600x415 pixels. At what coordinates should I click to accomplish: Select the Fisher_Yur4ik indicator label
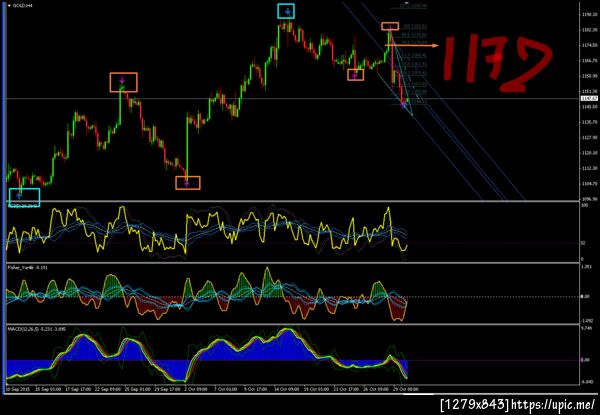28,268
